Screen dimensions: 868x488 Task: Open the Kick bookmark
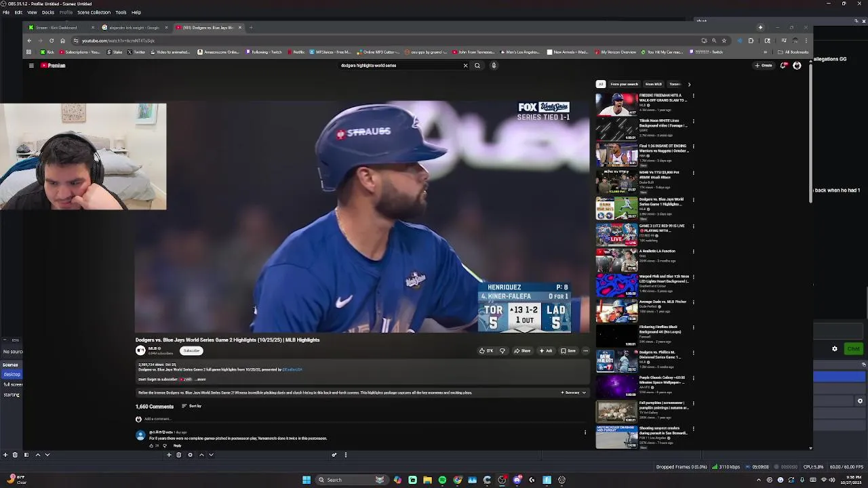tap(47, 52)
